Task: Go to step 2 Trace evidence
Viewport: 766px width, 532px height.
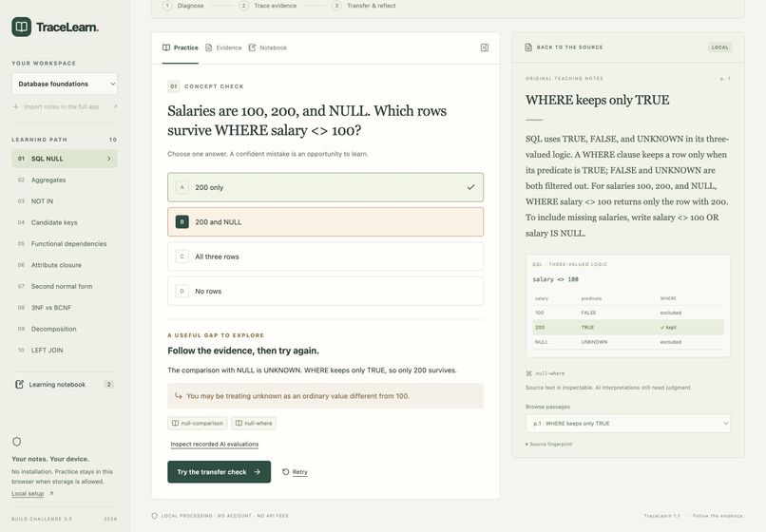Action: (x=268, y=6)
